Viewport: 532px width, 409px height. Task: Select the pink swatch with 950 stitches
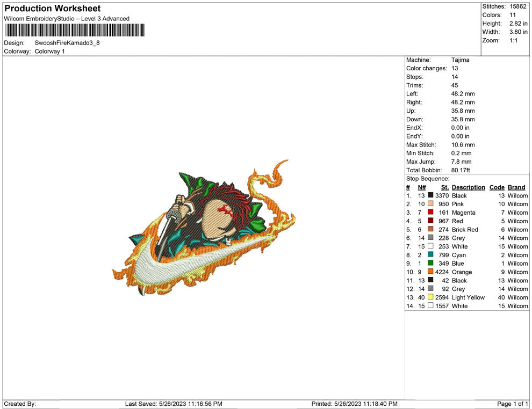(430, 203)
